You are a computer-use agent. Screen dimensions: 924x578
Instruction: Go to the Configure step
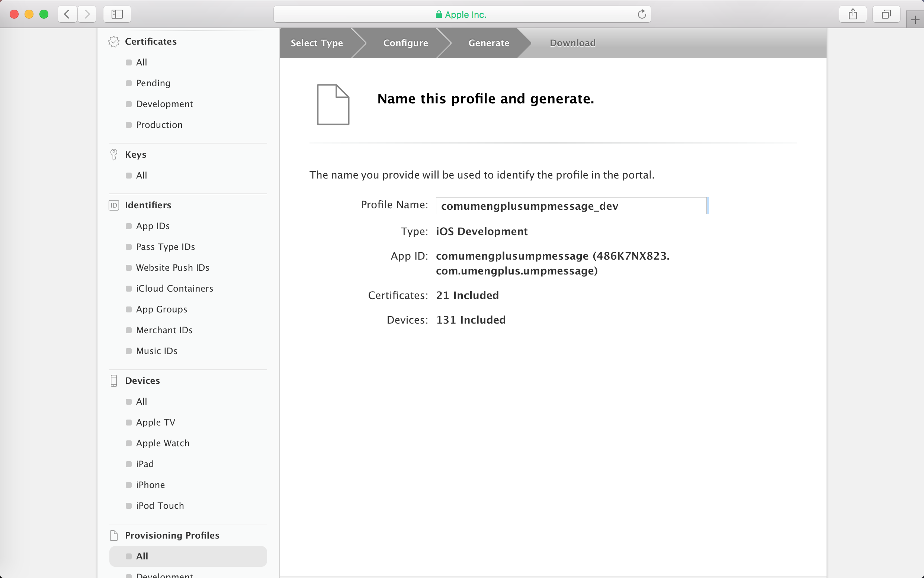[405, 43]
